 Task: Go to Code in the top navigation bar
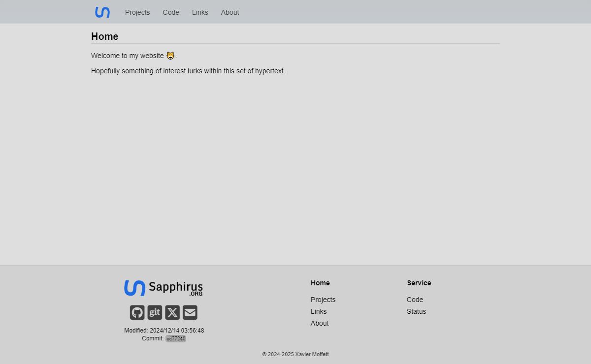171,12
